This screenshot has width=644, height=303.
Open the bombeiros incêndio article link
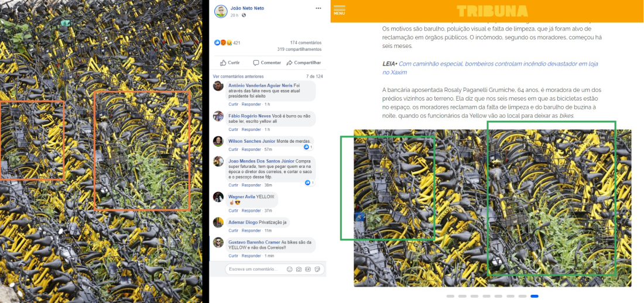pos(490,68)
